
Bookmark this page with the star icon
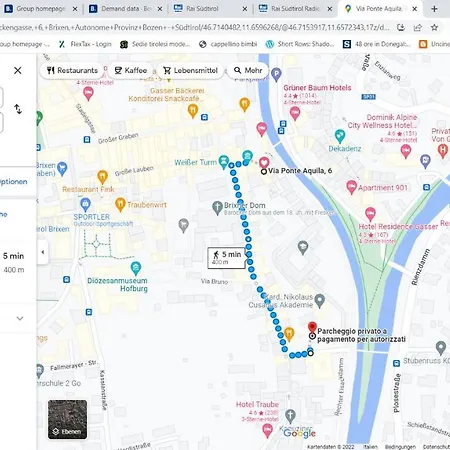coord(434,27)
